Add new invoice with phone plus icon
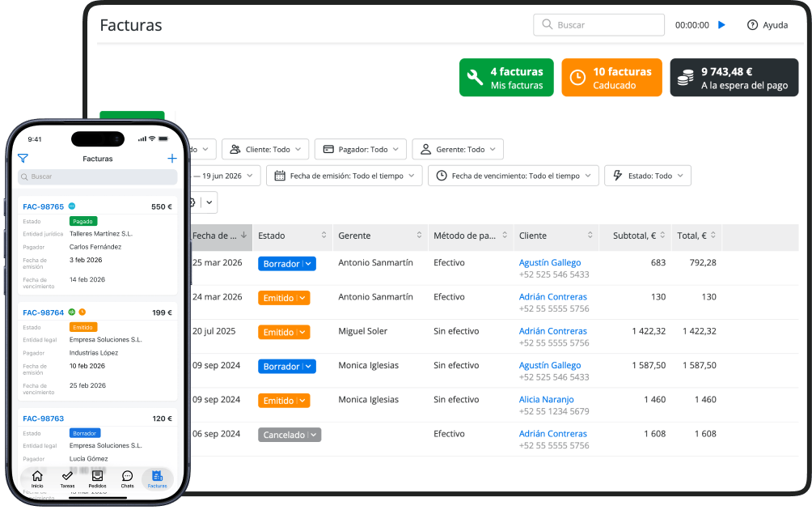The width and height of the screenshot is (812, 510). pyautogui.click(x=172, y=159)
